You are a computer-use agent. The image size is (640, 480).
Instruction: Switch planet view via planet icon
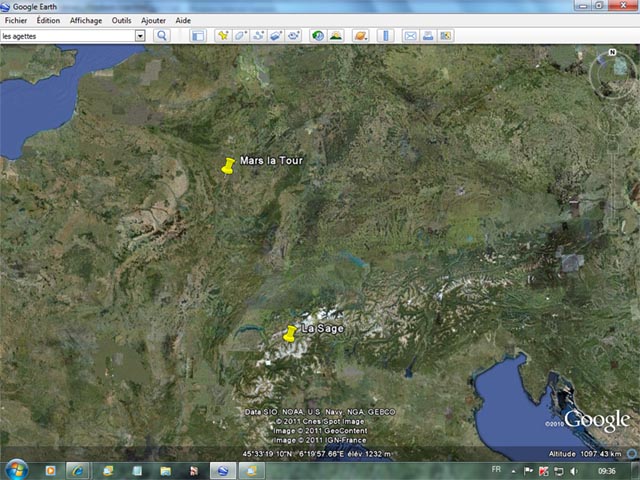point(360,36)
